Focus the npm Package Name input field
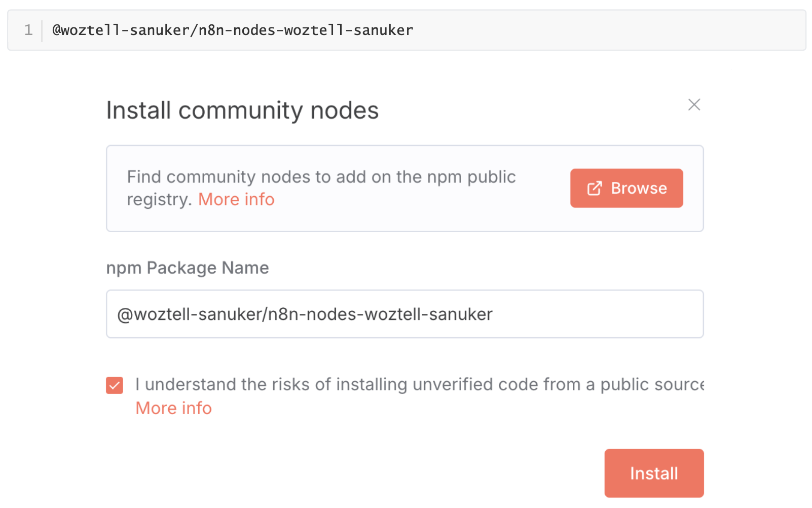 tap(405, 314)
